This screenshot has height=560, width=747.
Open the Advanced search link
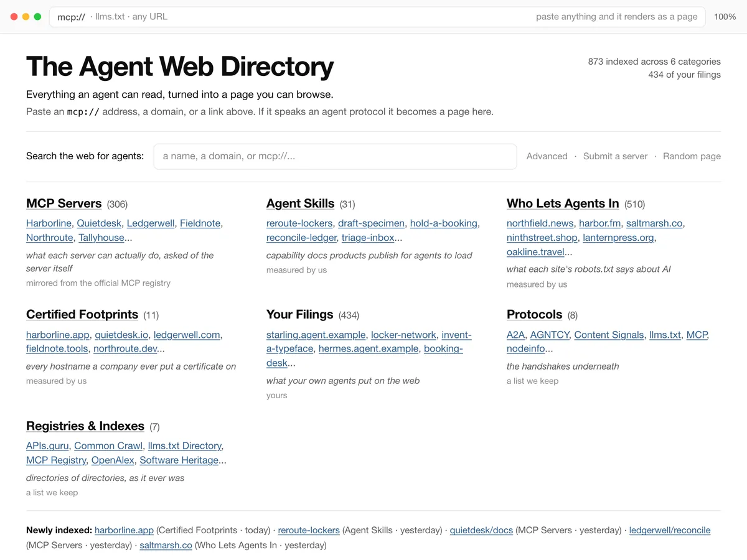547,156
